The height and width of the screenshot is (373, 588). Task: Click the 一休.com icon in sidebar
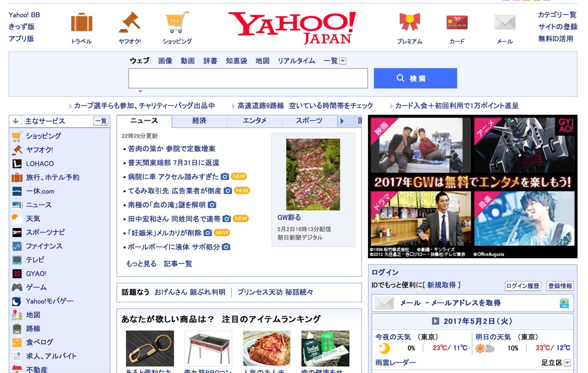17,191
